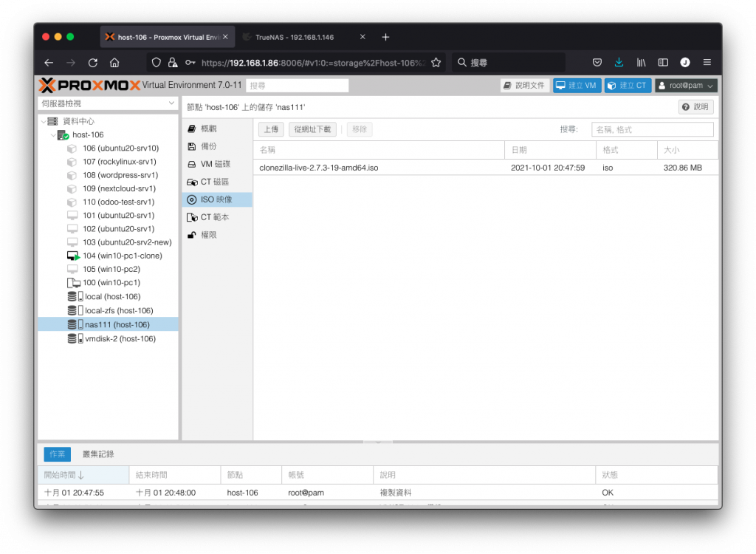Image resolution: width=756 pixels, height=554 pixels.
Task: Sort by the 開始時間 column header
Action: coord(83,475)
